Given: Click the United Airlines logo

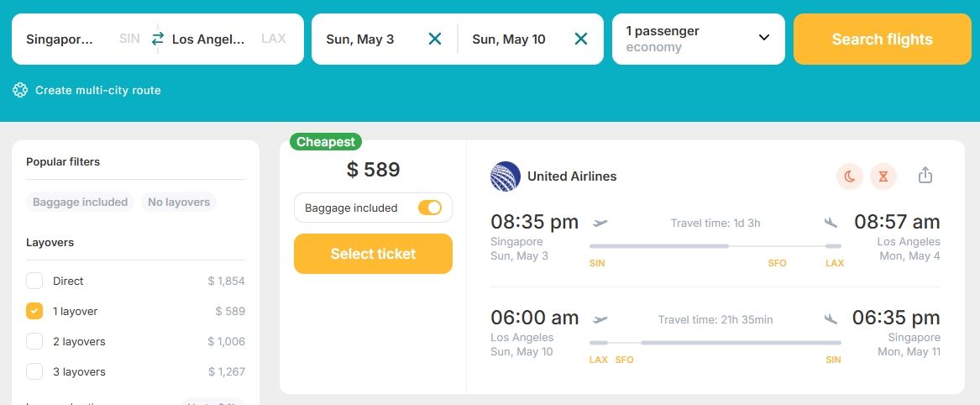Looking at the screenshot, I should pos(506,176).
